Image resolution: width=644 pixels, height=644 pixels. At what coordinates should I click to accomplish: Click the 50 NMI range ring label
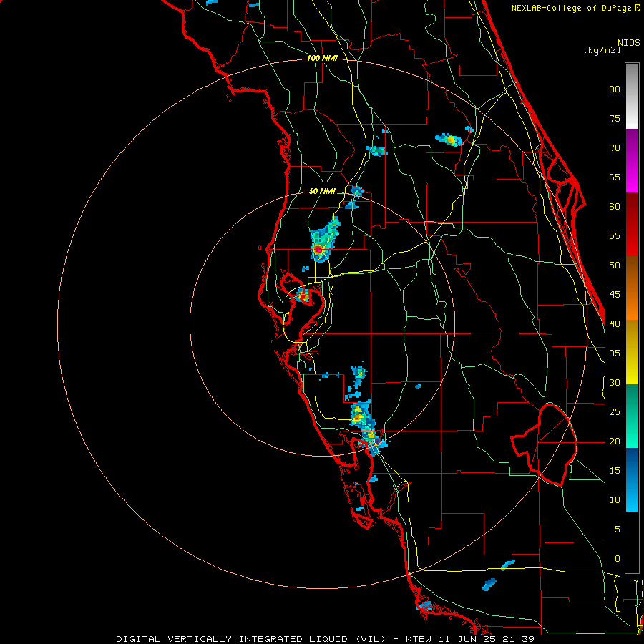pos(322,191)
